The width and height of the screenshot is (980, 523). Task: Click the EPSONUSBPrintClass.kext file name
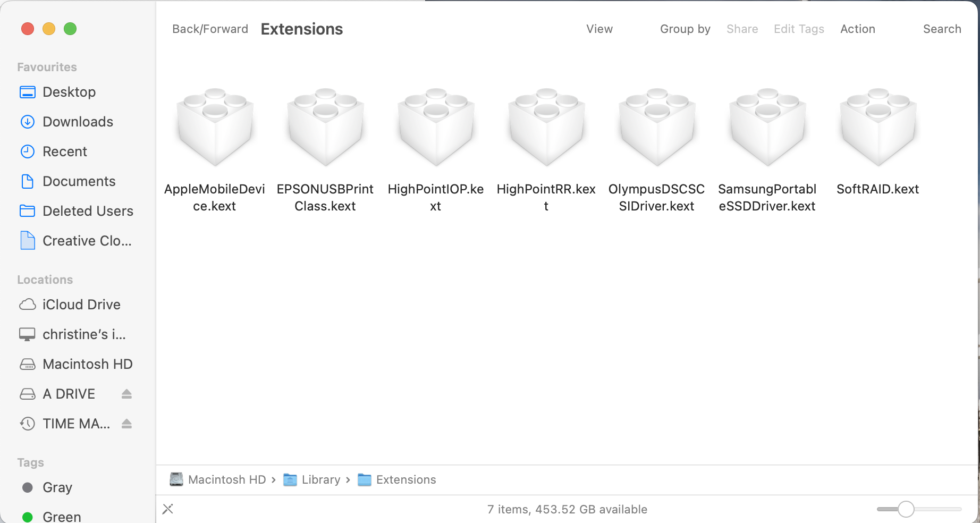(x=325, y=198)
